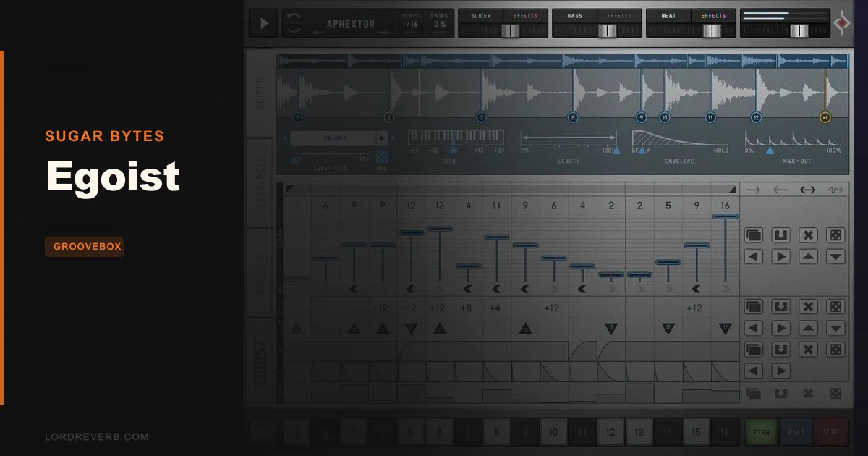Switch to PART mode
The height and width of the screenshot is (456, 868).
796,432
